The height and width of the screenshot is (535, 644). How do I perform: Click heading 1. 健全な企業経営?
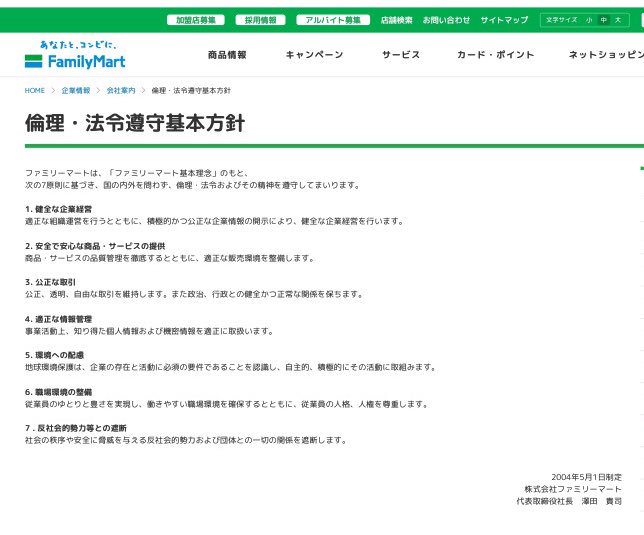[58, 209]
